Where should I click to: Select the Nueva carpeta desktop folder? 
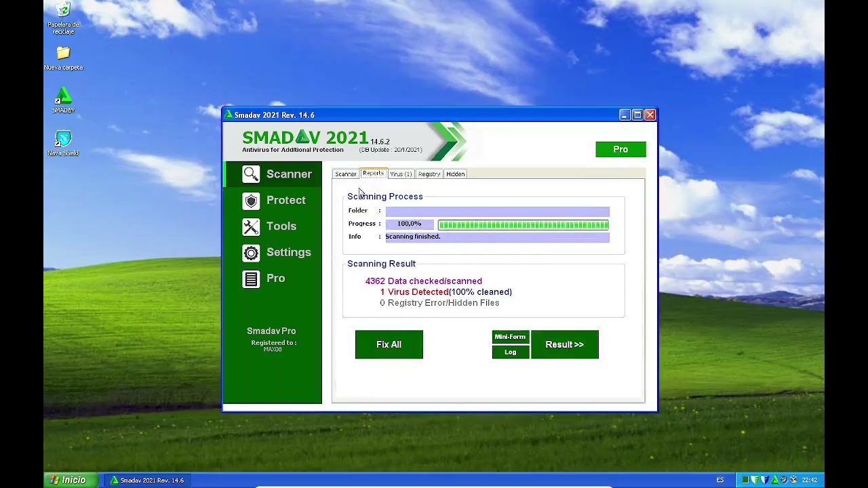pyautogui.click(x=63, y=58)
